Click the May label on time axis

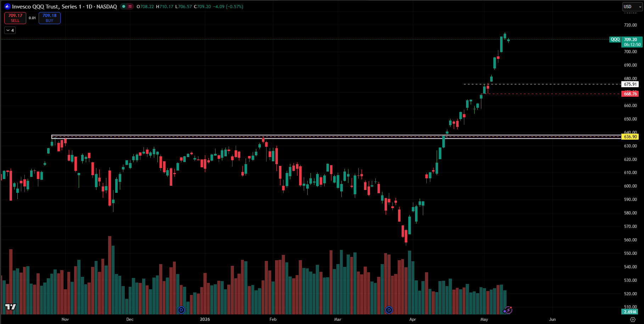coord(484,319)
